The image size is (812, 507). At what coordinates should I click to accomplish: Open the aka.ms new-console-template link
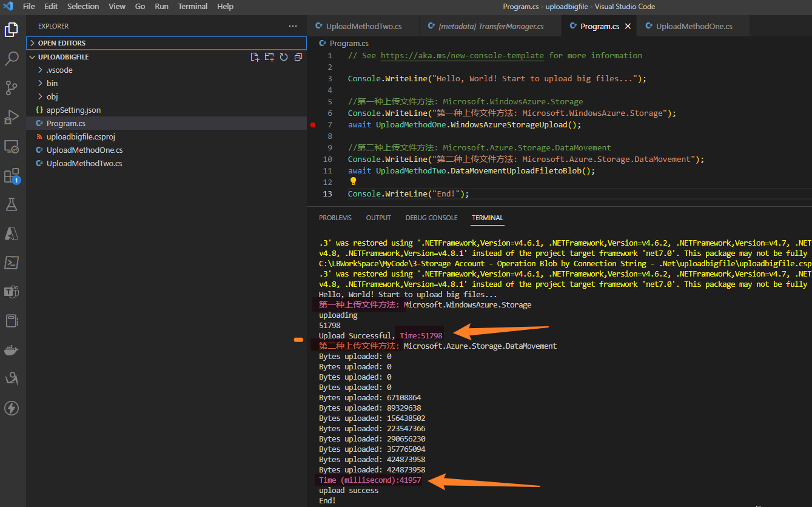pyautogui.click(x=462, y=55)
